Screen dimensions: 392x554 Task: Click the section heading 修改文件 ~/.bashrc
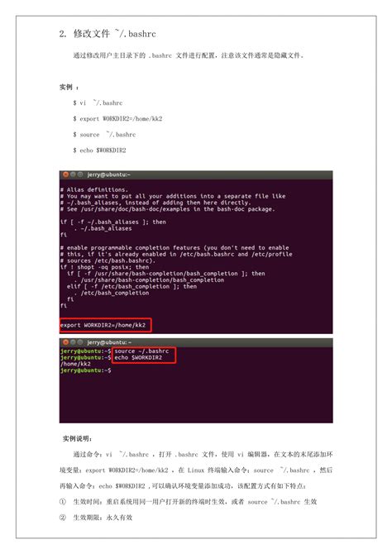tap(115, 34)
